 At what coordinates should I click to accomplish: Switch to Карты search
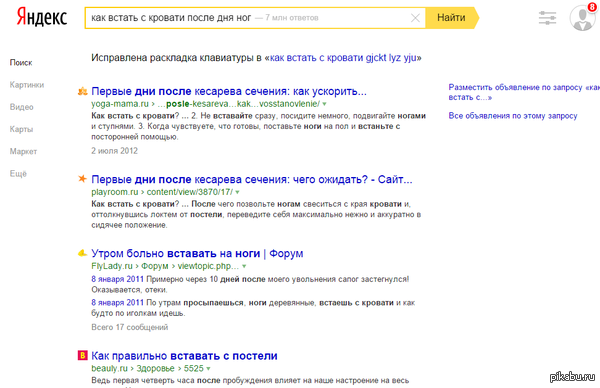(x=21, y=129)
